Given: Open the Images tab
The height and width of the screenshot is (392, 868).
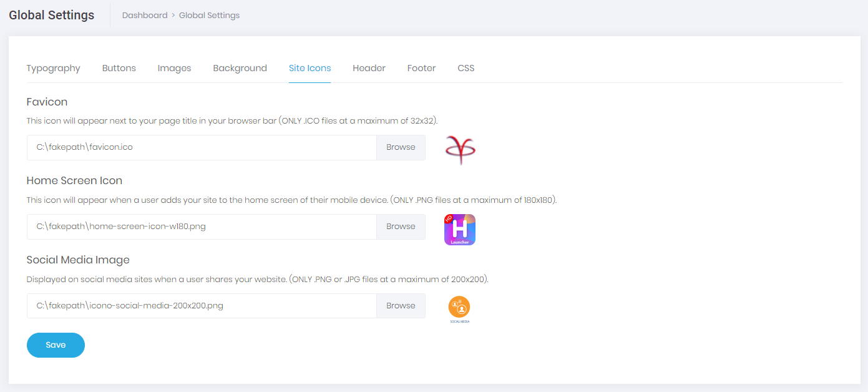Looking at the screenshot, I should [174, 68].
